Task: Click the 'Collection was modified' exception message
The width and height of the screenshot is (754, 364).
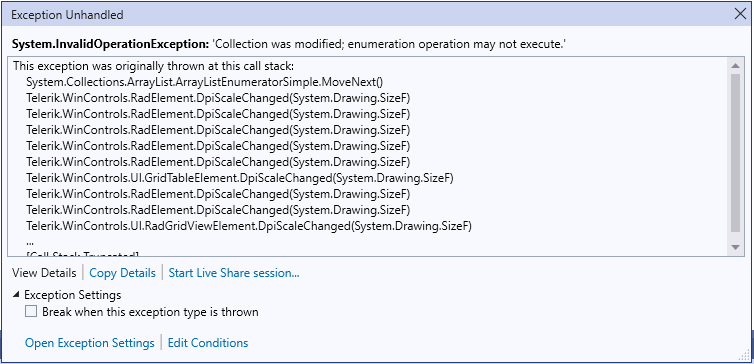Action: click(x=389, y=44)
